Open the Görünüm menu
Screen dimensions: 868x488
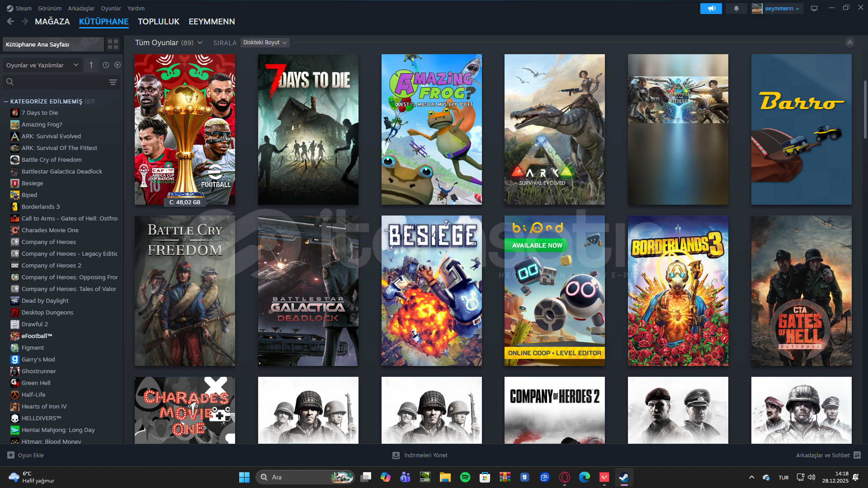click(49, 8)
